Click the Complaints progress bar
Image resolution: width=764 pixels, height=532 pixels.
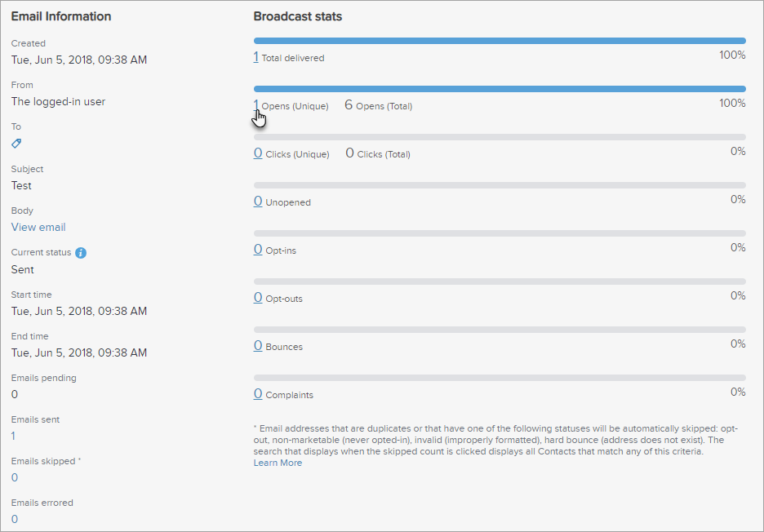(x=500, y=378)
